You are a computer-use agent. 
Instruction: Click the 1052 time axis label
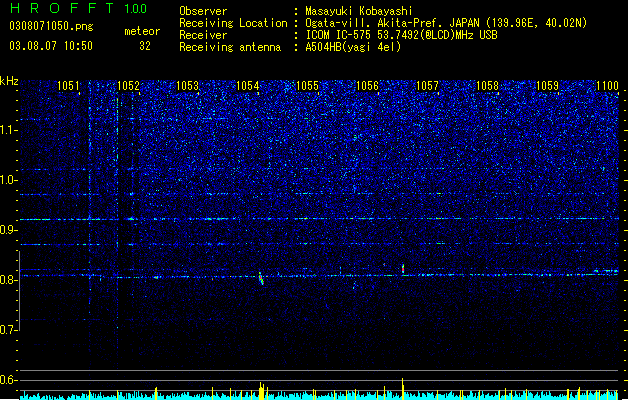[128, 86]
